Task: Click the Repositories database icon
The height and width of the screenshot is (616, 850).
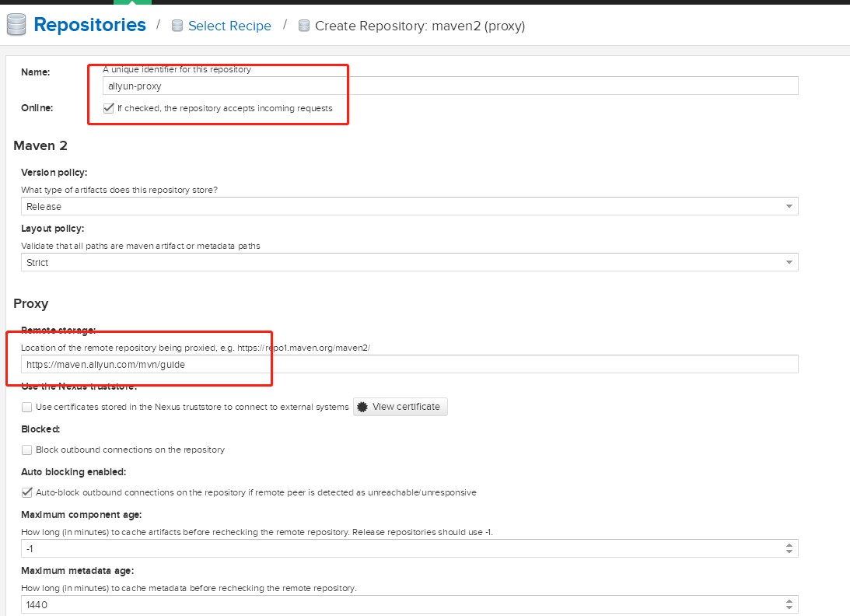Action: 16,26
